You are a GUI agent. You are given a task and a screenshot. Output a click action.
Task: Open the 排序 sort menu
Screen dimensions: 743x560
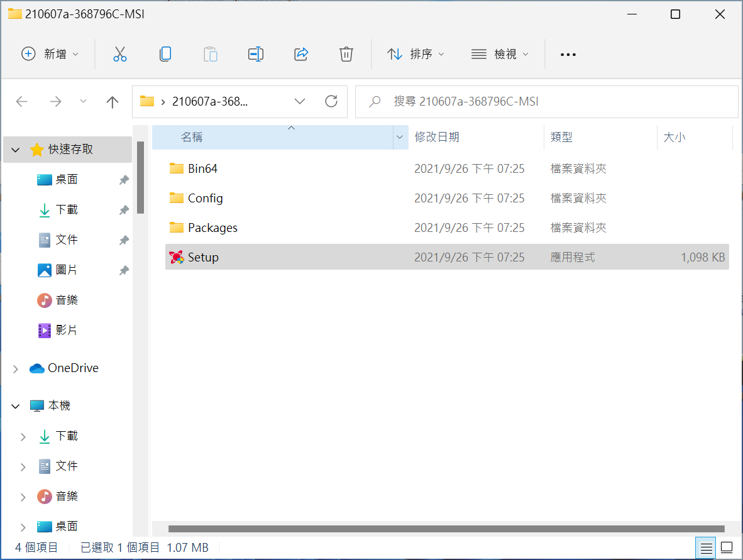click(416, 54)
